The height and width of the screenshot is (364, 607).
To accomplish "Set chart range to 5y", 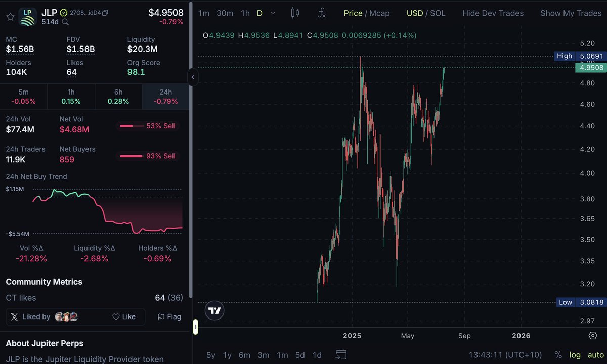I will click(211, 355).
